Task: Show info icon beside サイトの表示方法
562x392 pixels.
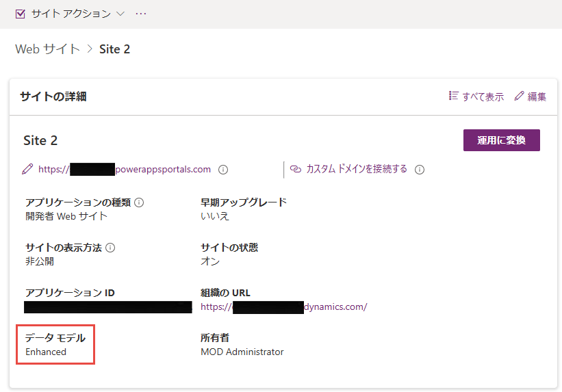Action: 110,248
